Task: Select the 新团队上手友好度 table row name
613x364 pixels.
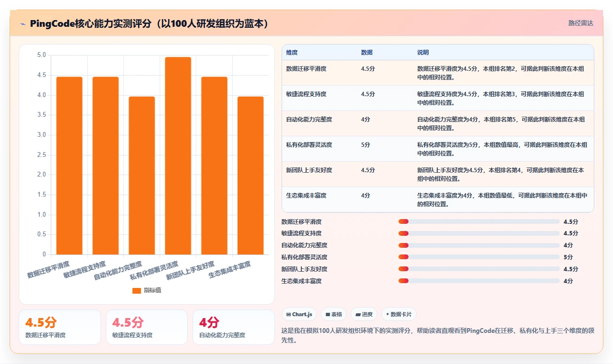Action: (309, 170)
